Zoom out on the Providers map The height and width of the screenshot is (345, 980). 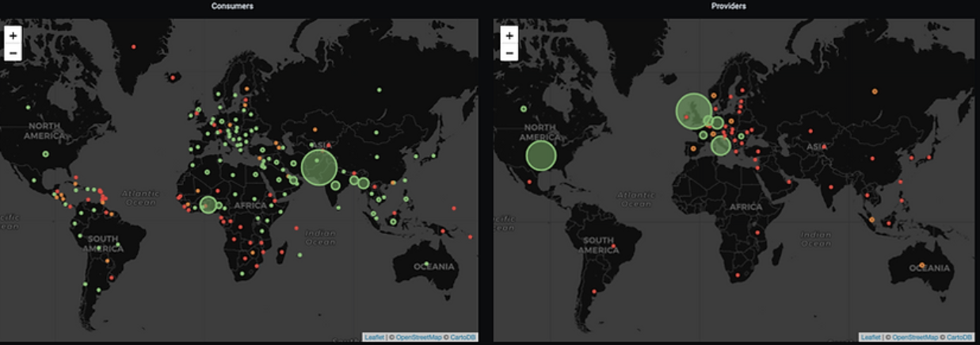coord(509,52)
